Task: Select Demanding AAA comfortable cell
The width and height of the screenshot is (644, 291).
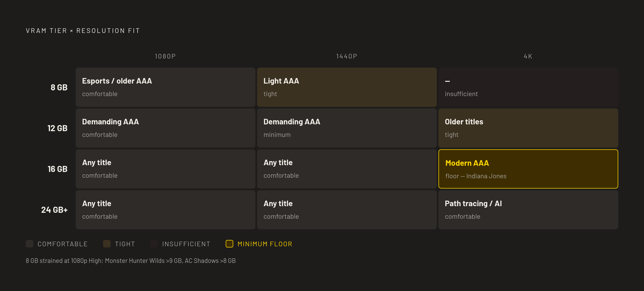Action: coord(165,128)
